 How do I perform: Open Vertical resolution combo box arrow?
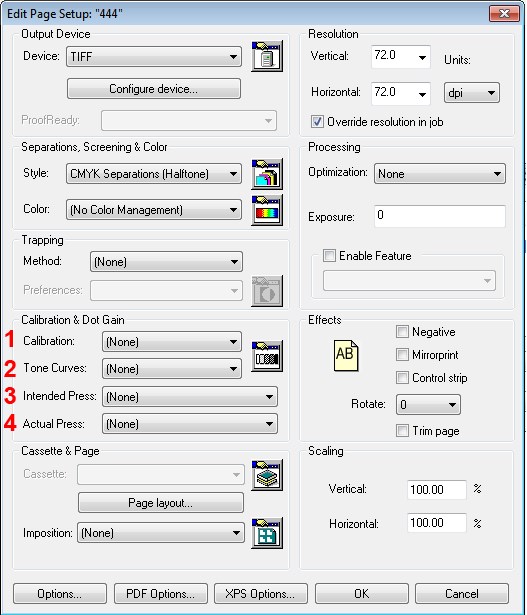point(422,57)
